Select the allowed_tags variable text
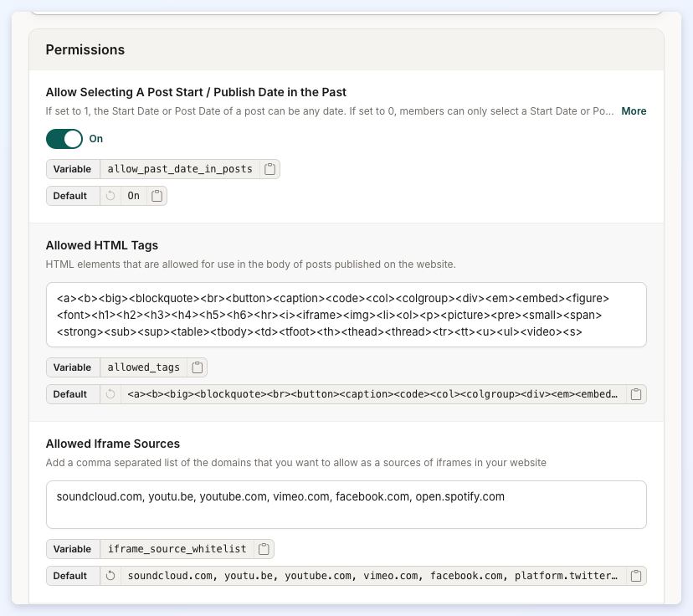 144,367
